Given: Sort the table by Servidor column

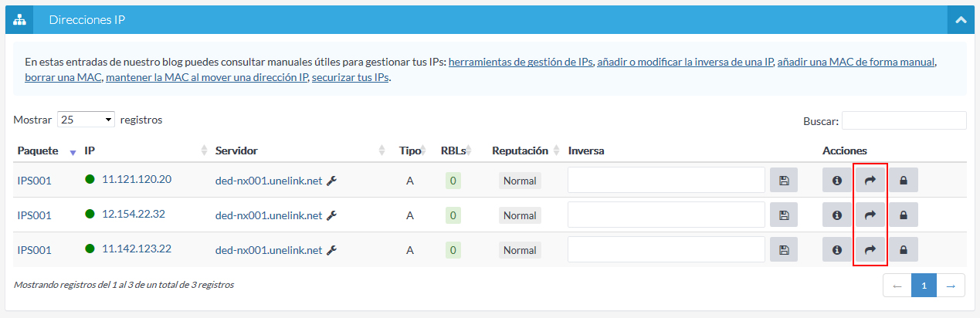Looking at the screenshot, I should (236, 151).
